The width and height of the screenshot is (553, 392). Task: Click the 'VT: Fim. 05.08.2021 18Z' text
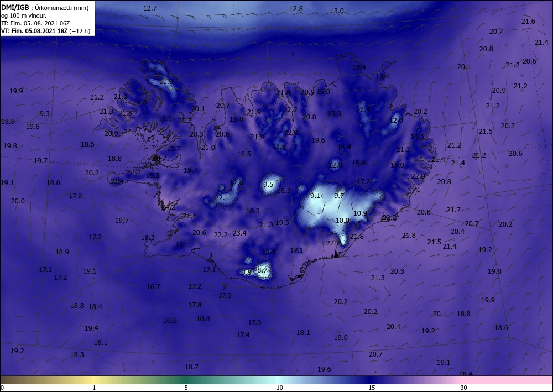click(x=34, y=31)
